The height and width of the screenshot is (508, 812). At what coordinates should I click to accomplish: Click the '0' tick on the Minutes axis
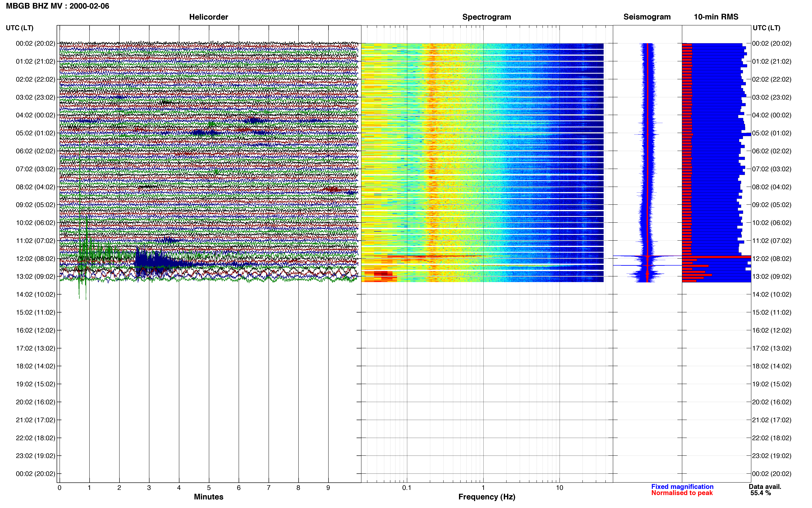pos(59,488)
